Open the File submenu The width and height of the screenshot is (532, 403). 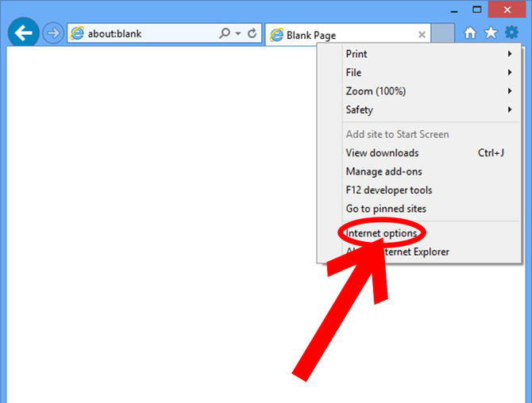[418, 72]
